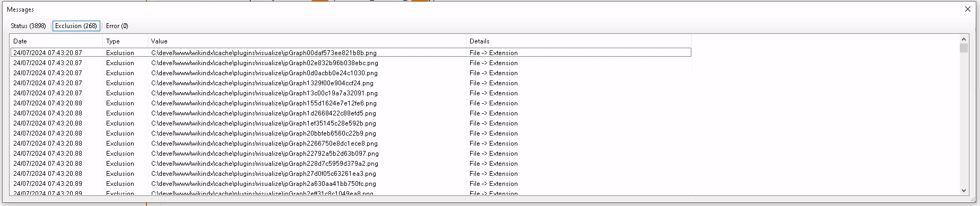Click scrollbar up arrow

tap(964, 39)
